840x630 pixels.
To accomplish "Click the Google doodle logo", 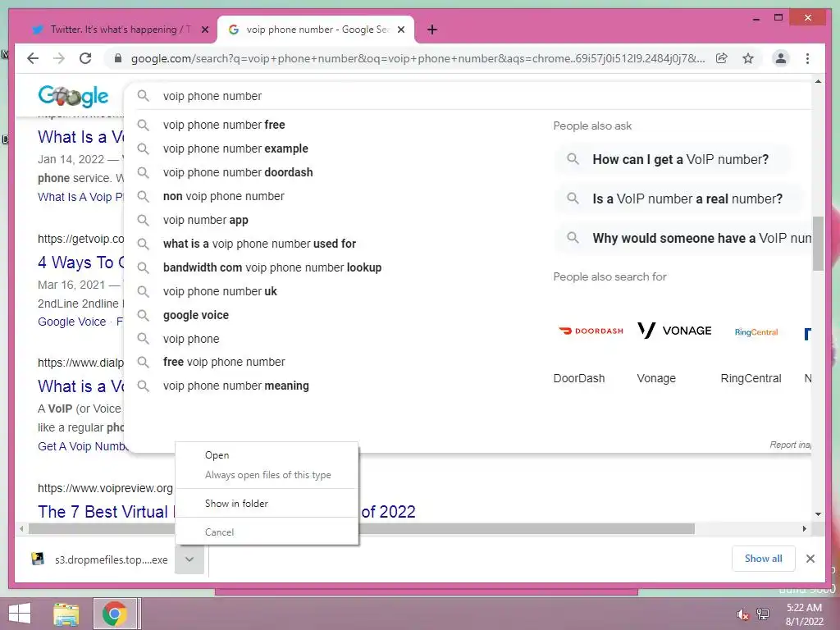I will pyautogui.click(x=73, y=97).
